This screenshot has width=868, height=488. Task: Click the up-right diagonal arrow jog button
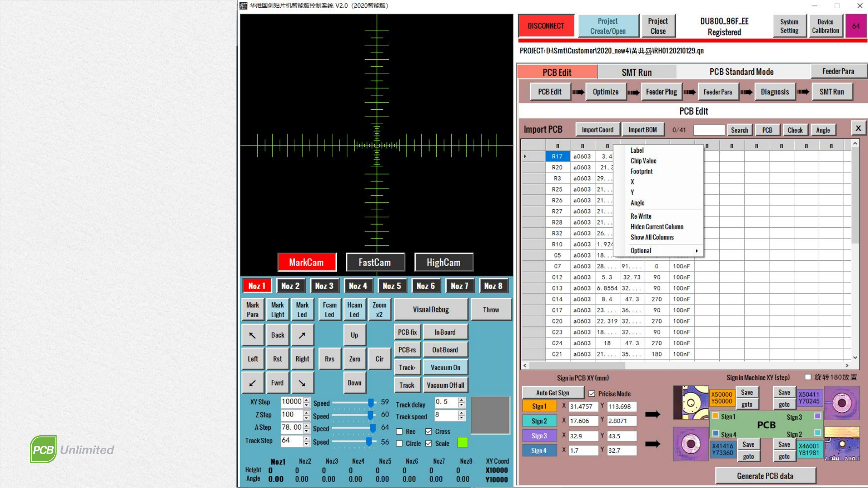(x=302, y=335)
